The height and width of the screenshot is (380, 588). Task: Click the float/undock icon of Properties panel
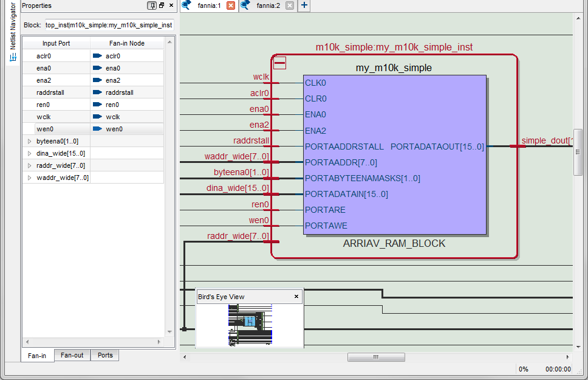click(x=162, y=5)
